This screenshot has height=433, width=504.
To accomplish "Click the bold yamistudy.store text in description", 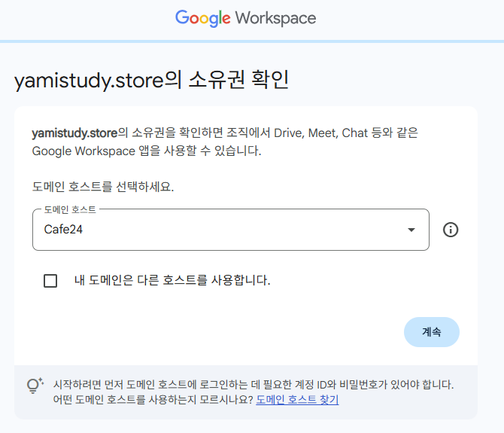I will [x=74, y=133].
